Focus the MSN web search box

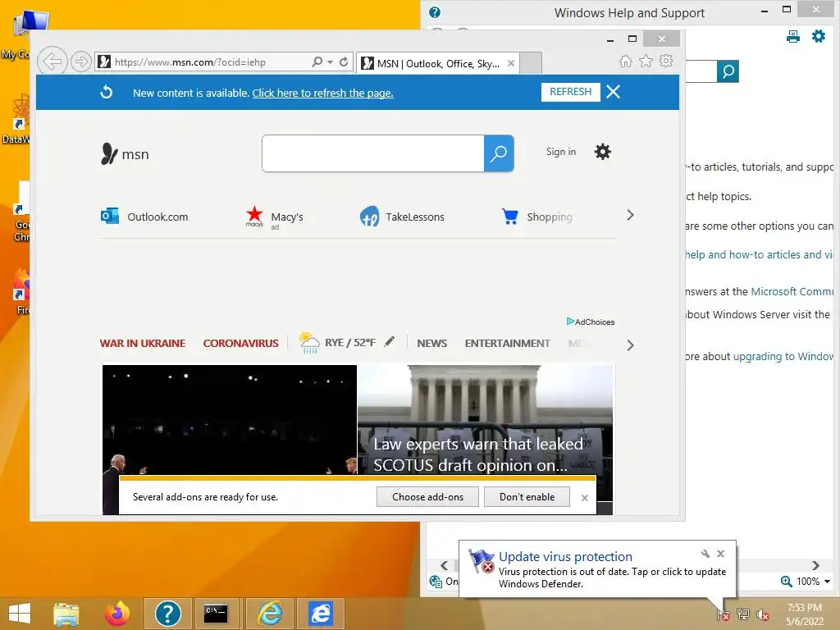click(x=373, y=153)
